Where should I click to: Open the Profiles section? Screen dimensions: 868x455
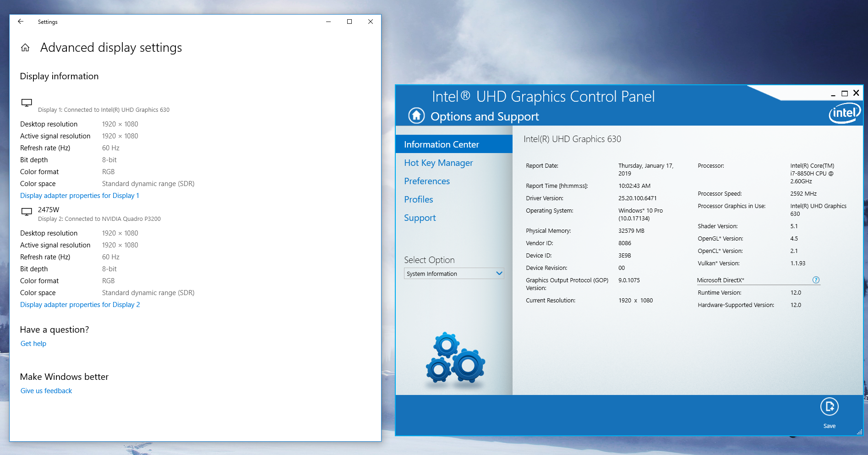419,199
